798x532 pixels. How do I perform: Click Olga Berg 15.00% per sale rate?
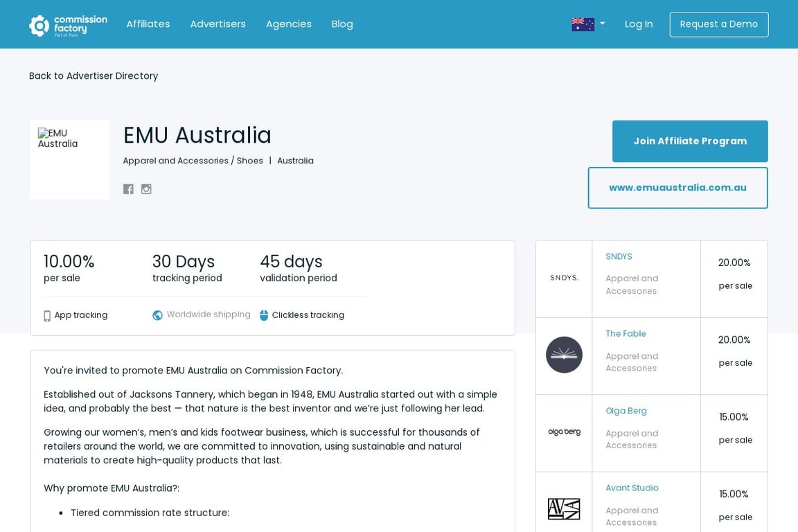tap(734, 428)
